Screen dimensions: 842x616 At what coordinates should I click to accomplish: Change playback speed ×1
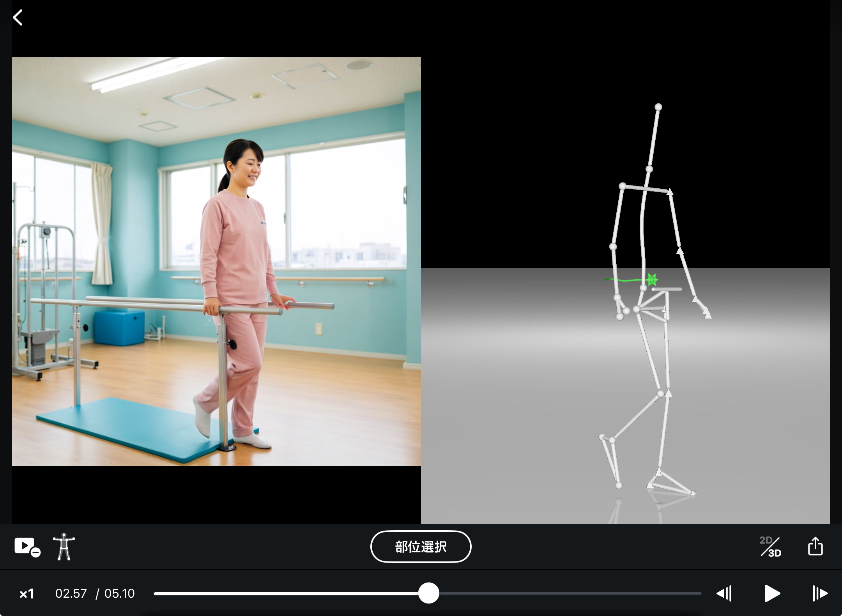tap(27, 594)
